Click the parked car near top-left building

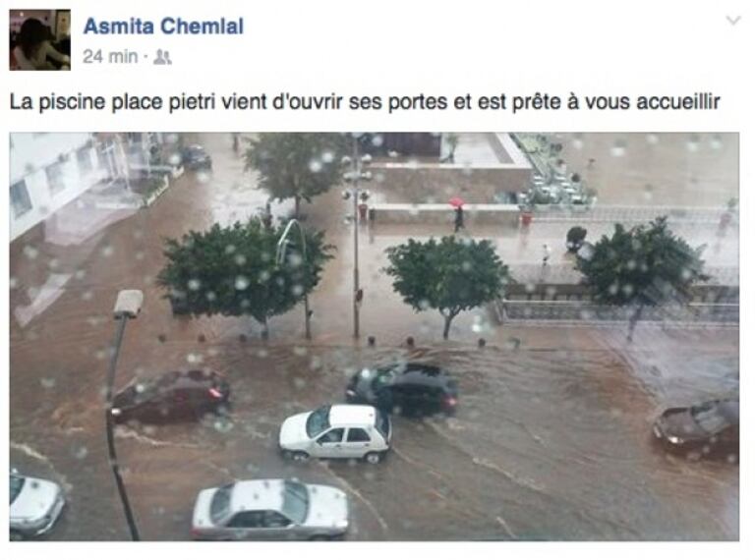196,157
